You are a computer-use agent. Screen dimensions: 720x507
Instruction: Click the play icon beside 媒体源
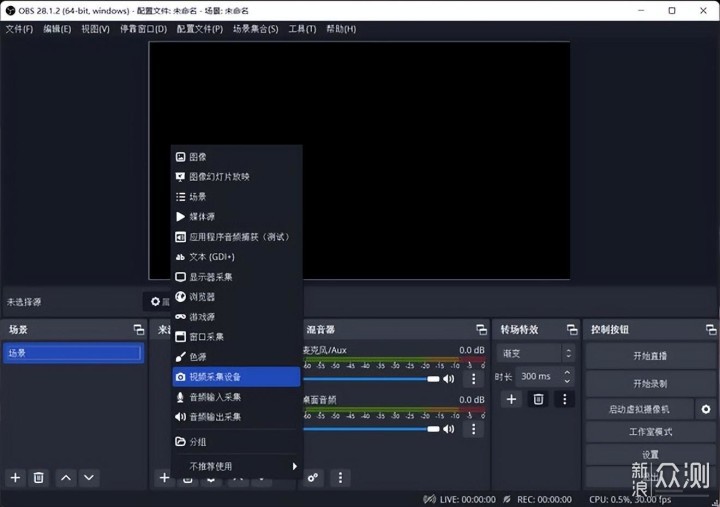[x=180, y=217]
